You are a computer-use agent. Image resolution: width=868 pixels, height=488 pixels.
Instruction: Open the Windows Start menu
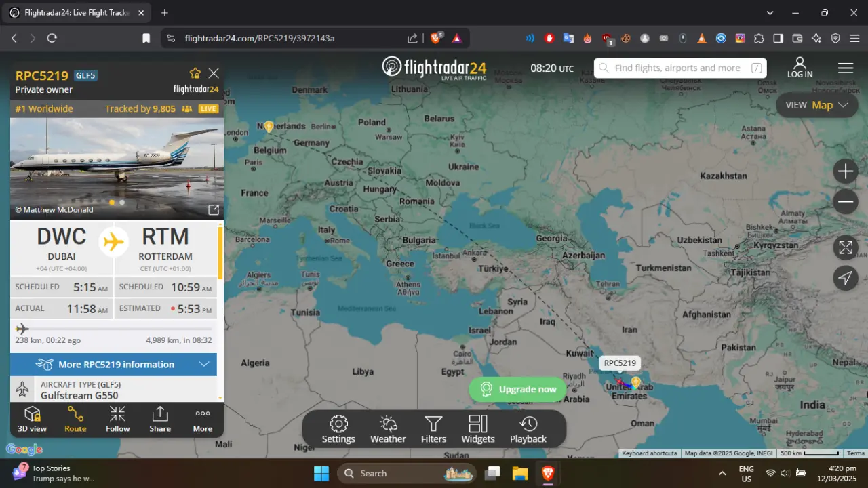(321, 473)
